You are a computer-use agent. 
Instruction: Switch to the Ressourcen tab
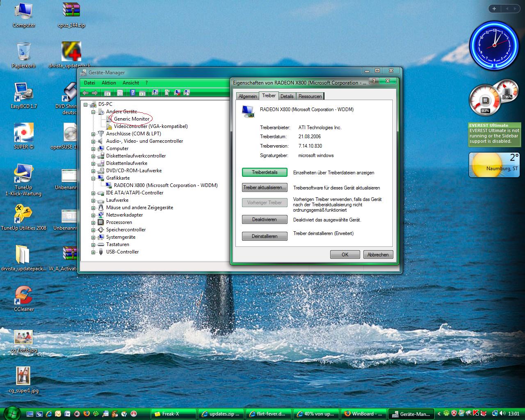point(310,96)
